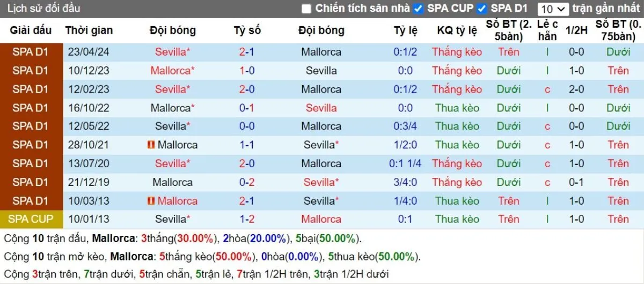Click the 0-1 half-time score cell
This screenshot has width=644, height=284.
576,182
